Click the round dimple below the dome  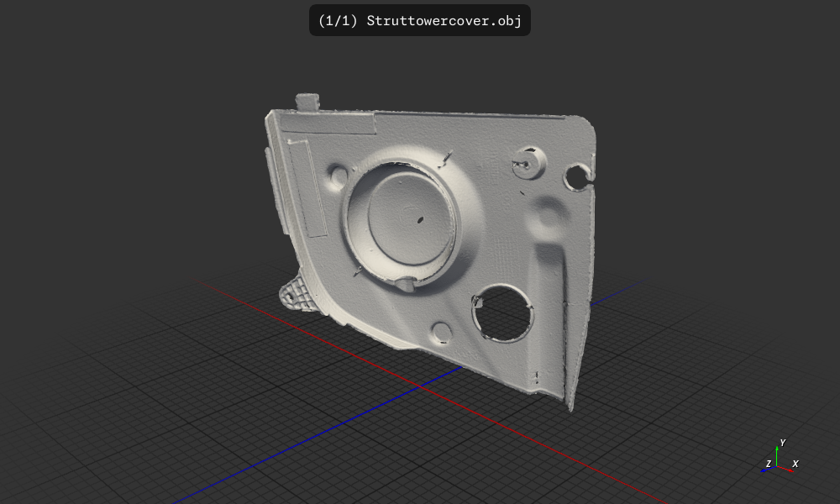(441, 331)
